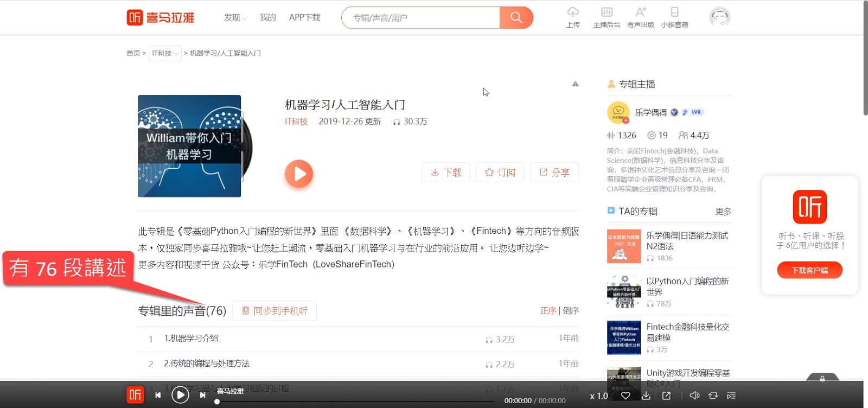Open 有声出版 publishing icon

point(641,17)
